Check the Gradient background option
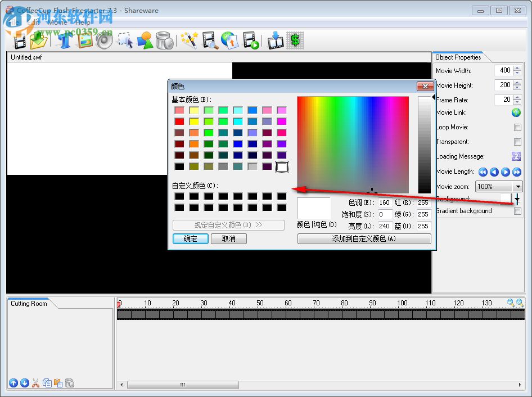 coord(517,211)
